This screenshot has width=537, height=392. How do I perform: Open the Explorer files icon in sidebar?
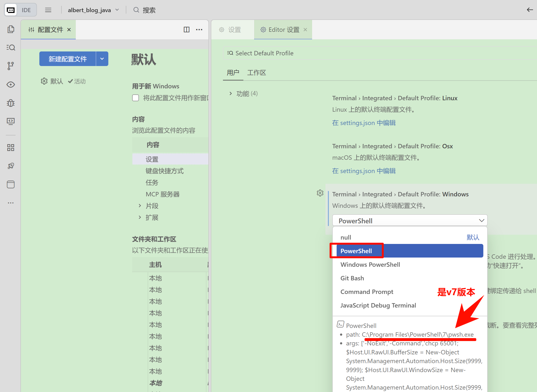11,29
